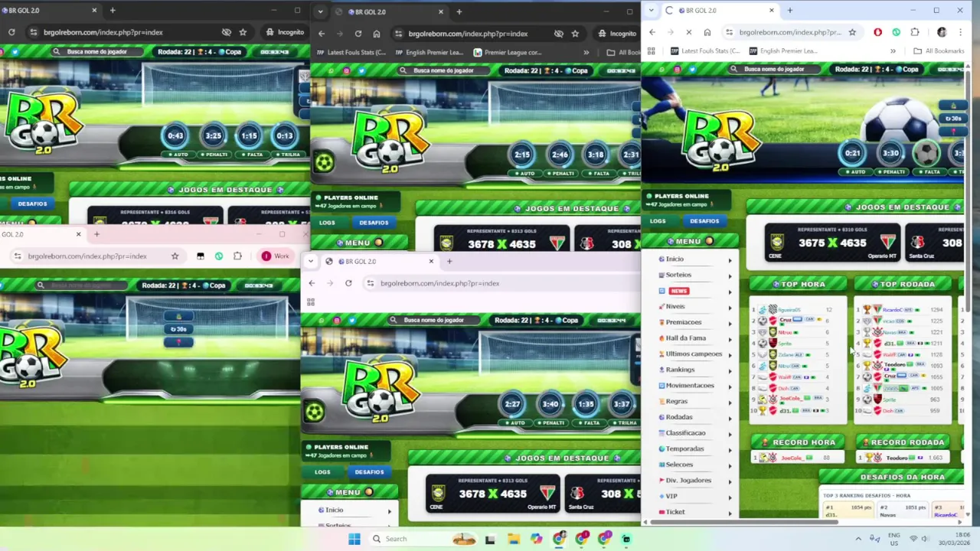Screen dimensions: 980x551
Task: Open Latest Fouls Stats bookmark in right window
Action: (704, 51)
